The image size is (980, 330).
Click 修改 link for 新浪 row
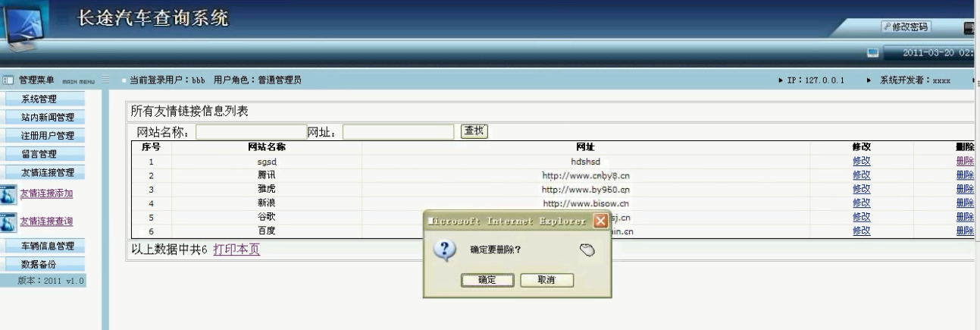pos(862,203)
